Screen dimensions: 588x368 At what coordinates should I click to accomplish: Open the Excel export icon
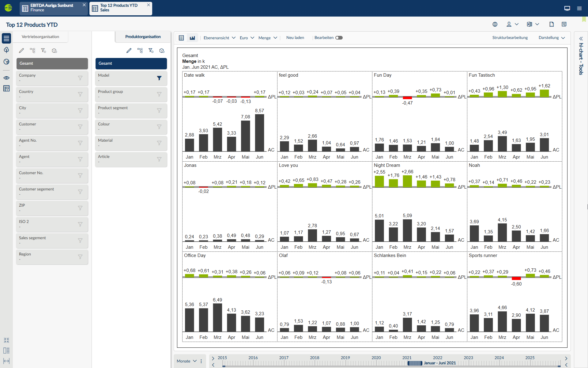[530, 24]
